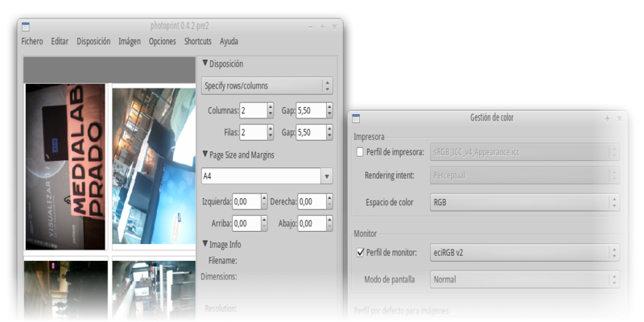
Task: Click the Gestión de color window icon
Action: pyautogui.click(x=356, y=118)
